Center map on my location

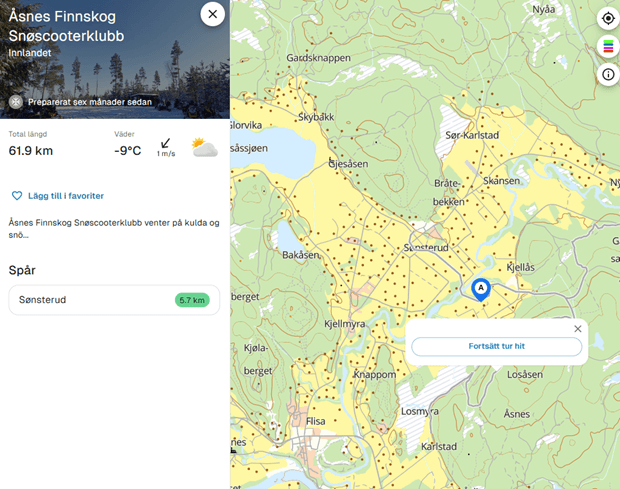(x=607, y=19)
